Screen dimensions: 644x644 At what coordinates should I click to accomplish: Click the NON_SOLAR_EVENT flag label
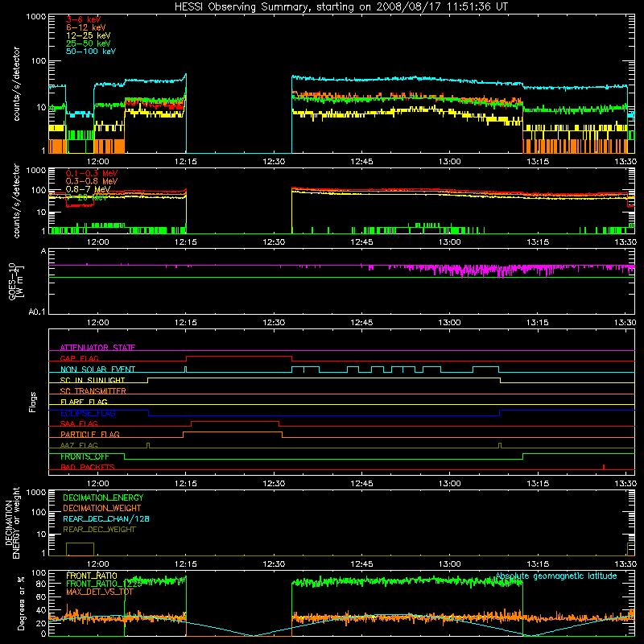click(x=97, y=369)
